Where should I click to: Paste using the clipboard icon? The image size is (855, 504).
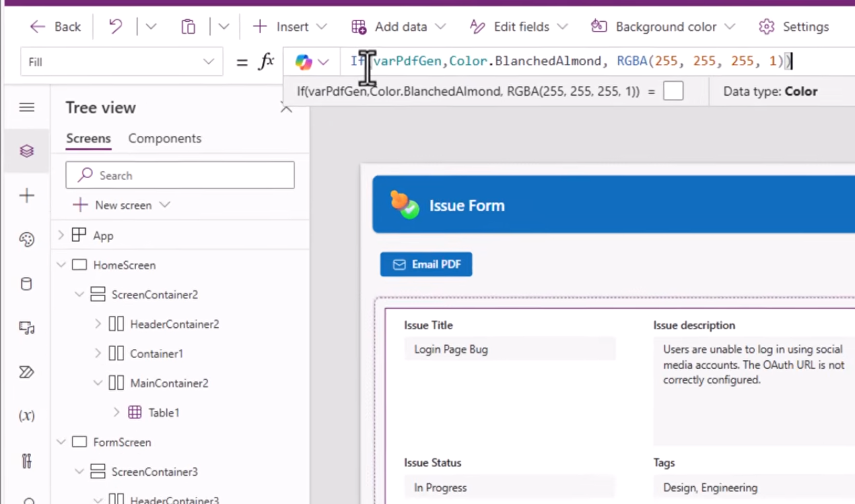188,26
